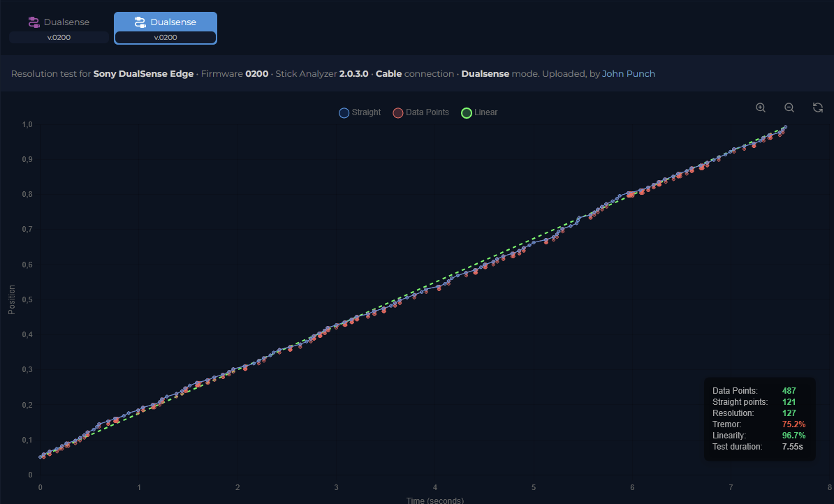834x504 pixels.
Task: Click the Tremor value 75.2%
Action: coord(793,424)
